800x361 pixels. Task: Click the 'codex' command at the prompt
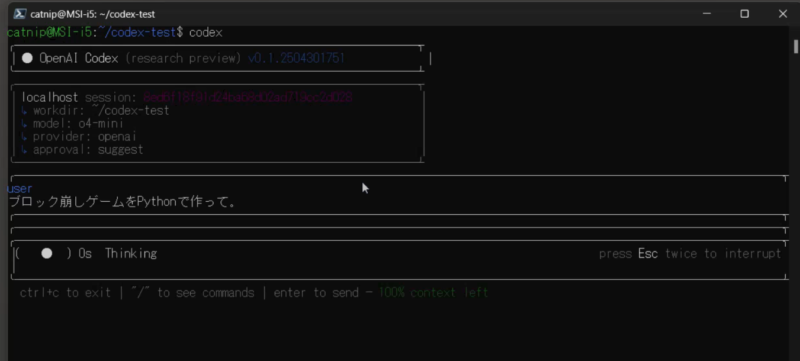[206, 33]
